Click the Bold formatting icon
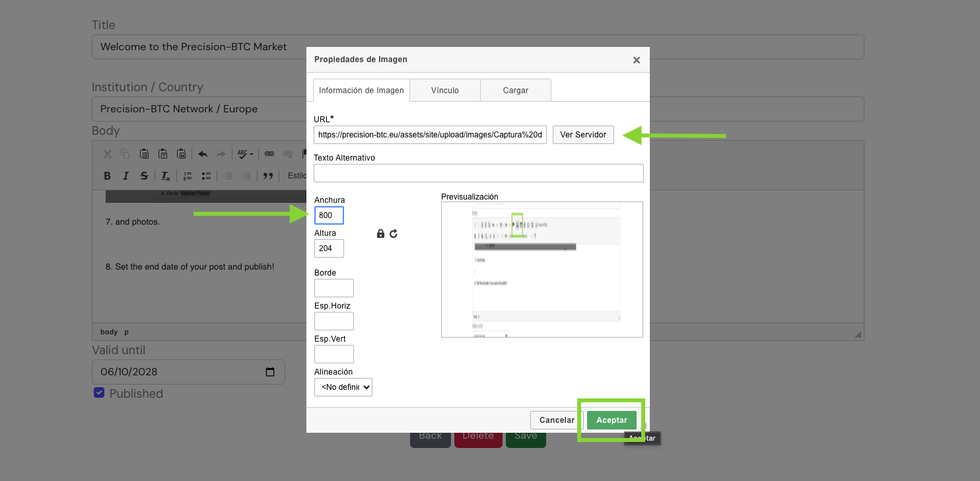The height and width of the screenshot is (481, 980). point(107,176)
